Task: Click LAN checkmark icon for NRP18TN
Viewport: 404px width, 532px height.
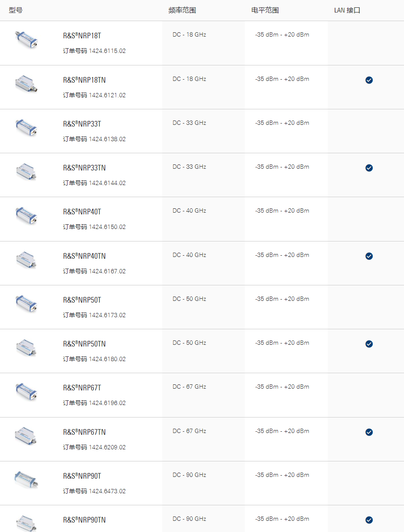Action: click(369, 80)
